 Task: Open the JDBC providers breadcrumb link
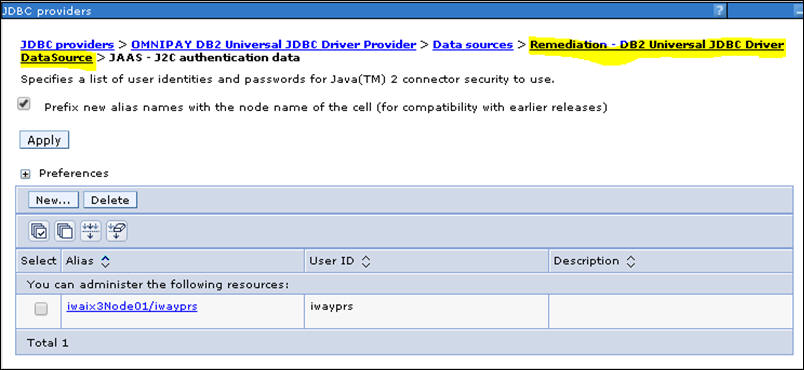point(67,45)
